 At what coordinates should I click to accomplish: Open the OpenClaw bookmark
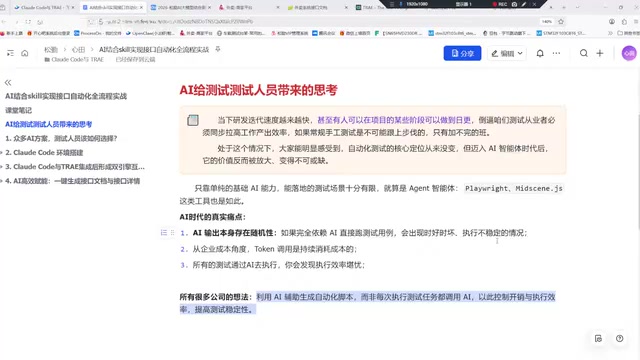151,33
